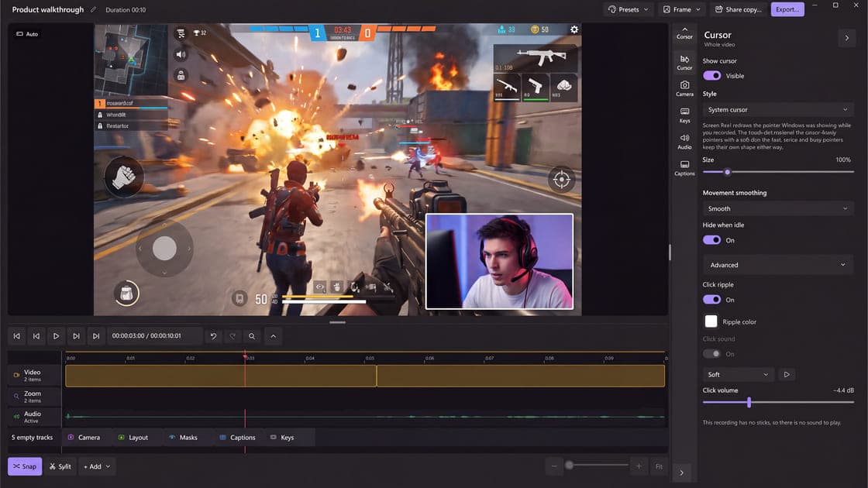Jump to the end of the timeline
This screenshot has height=488, width=868.
(96, 336)
